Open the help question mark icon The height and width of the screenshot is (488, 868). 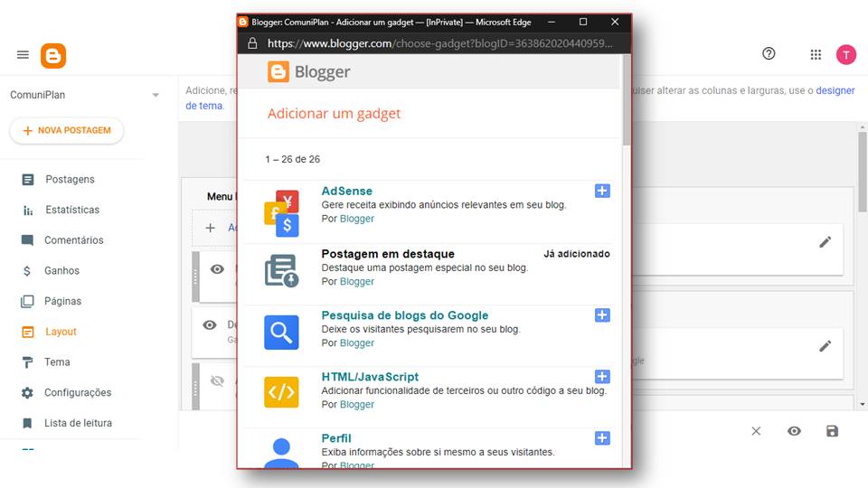click(769, 53)
